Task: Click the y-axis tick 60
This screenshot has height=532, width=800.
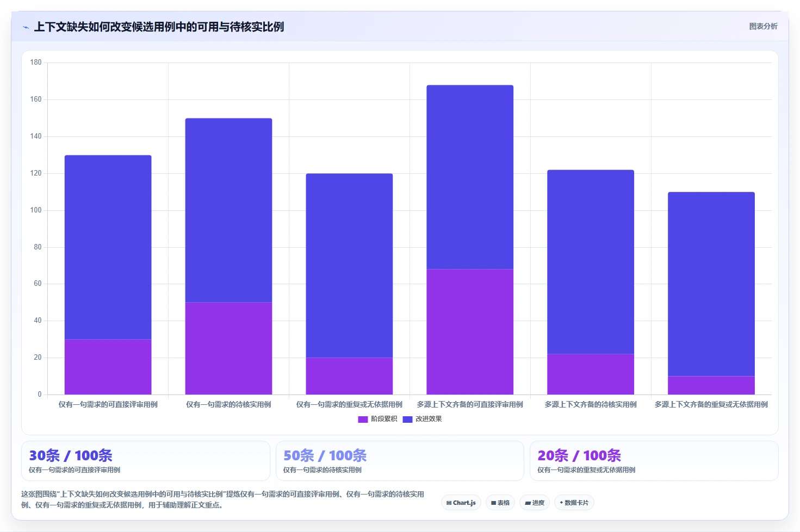Action: click(38, 284)
